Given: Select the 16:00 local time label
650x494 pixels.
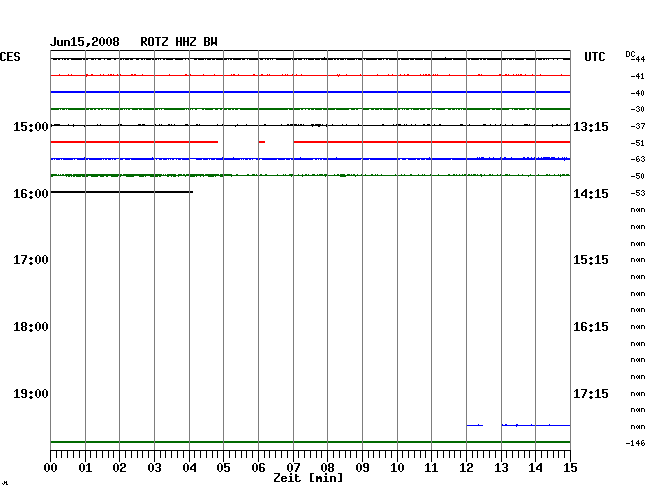Looking at the screenshot, I should point(31,194).
